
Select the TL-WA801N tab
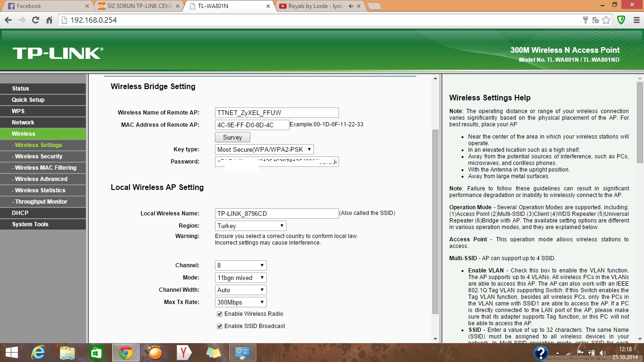pyautogui.click(x=230, y=6)
